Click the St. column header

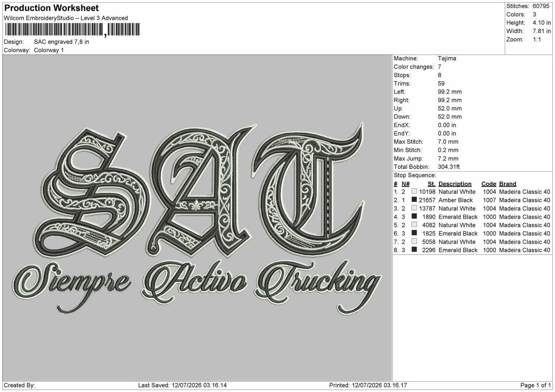point(431,184)
